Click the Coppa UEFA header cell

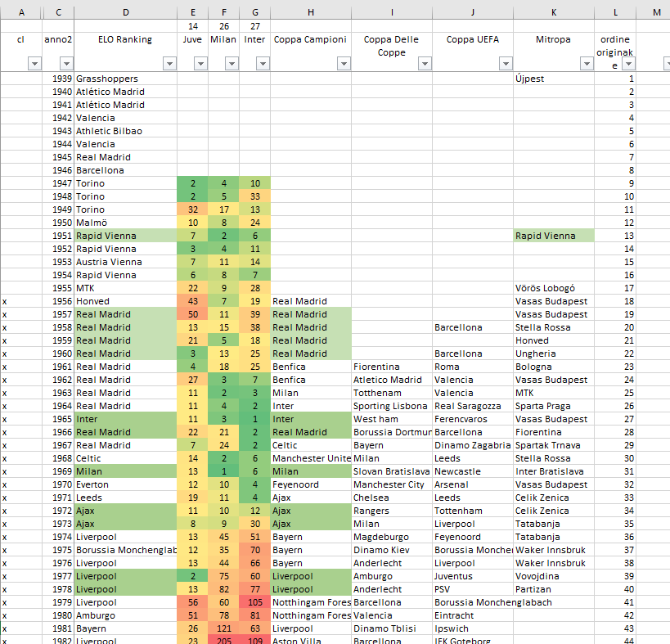pyautogui.click(x=473, y=52)
